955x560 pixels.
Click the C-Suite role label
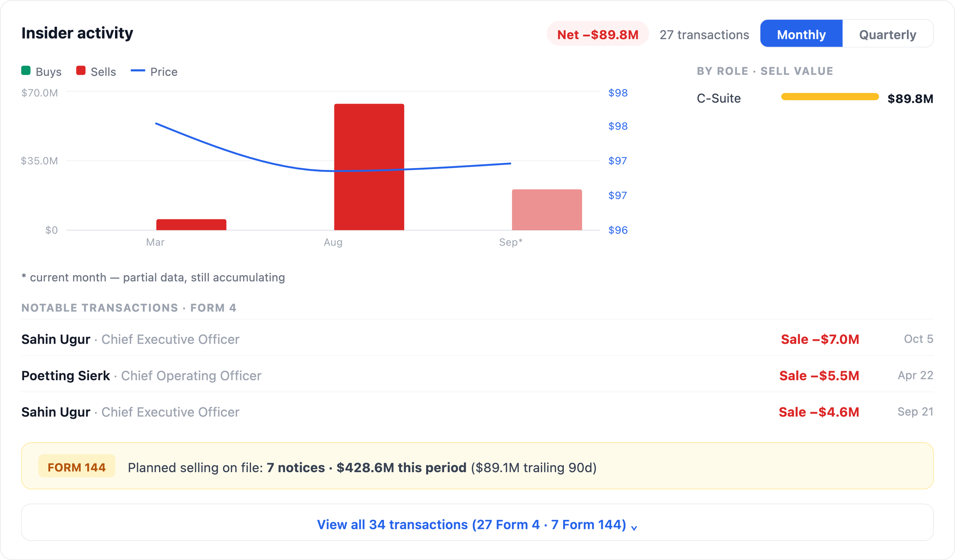719,98
